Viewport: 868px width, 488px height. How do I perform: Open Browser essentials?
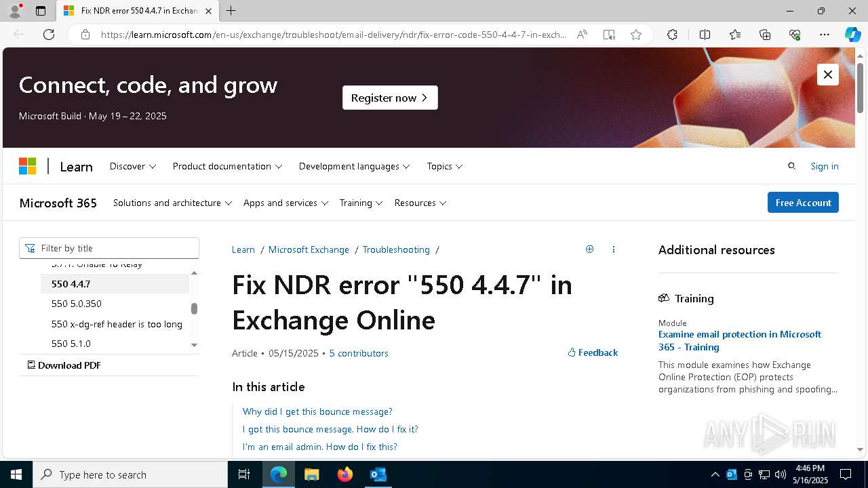795,35
